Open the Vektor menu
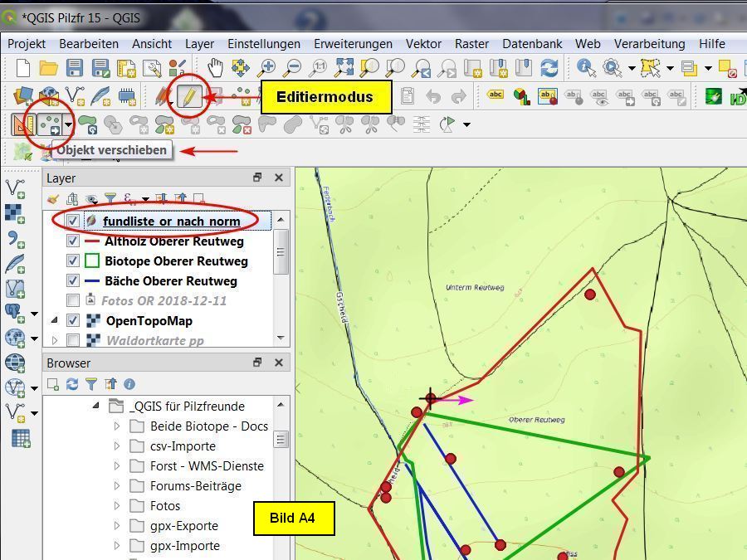The image size is (747, 560). click(423, 43)
